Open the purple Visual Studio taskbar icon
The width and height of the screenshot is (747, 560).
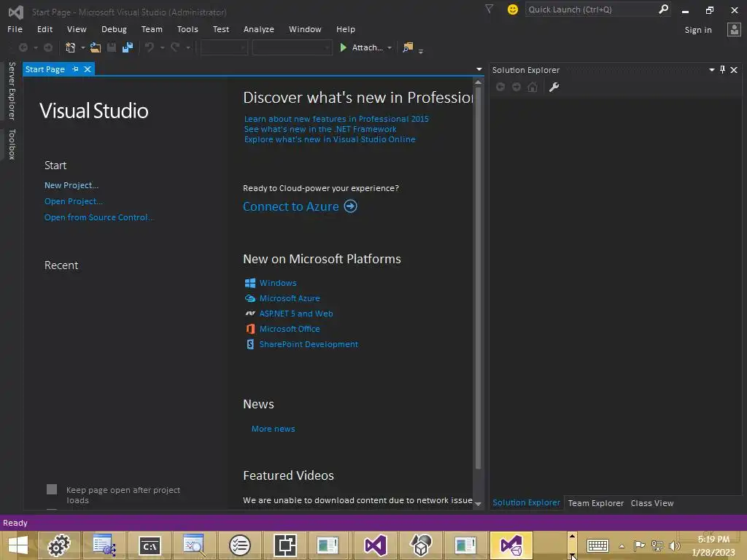coord(376,545)
